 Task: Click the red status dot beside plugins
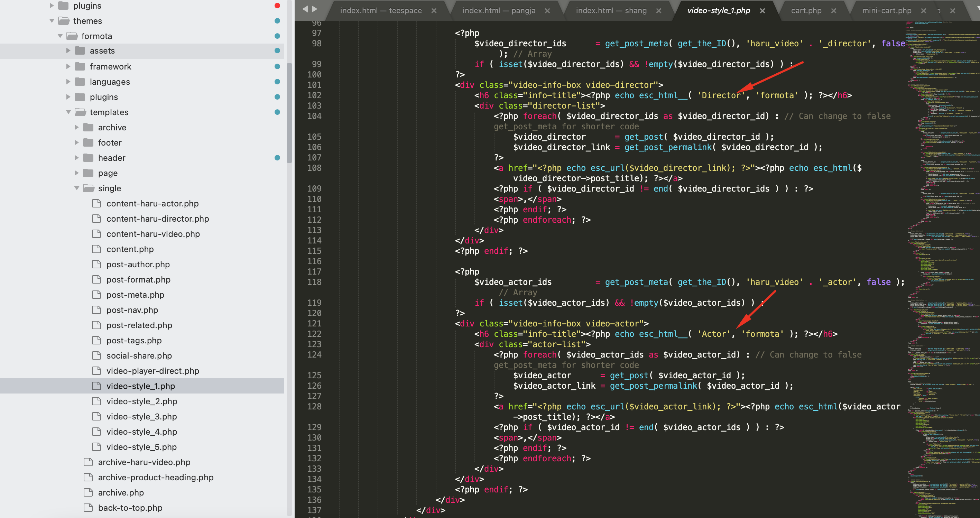(277, 5)
